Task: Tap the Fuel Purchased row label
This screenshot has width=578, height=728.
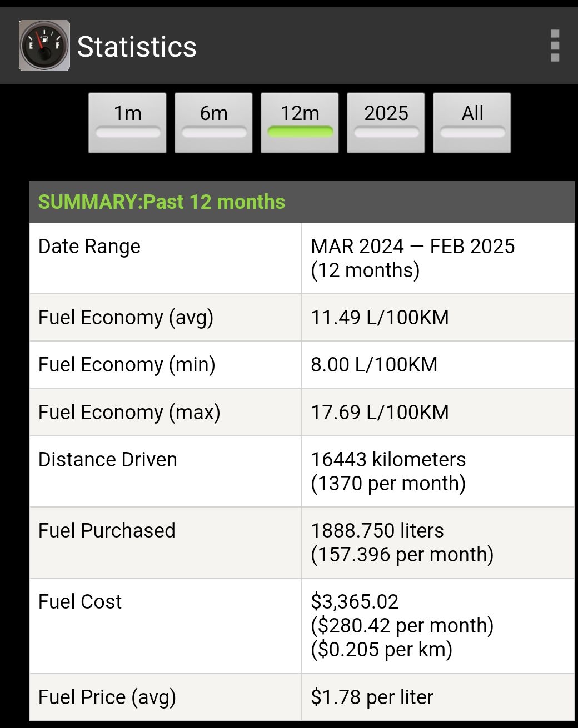Action: [107, 531]
